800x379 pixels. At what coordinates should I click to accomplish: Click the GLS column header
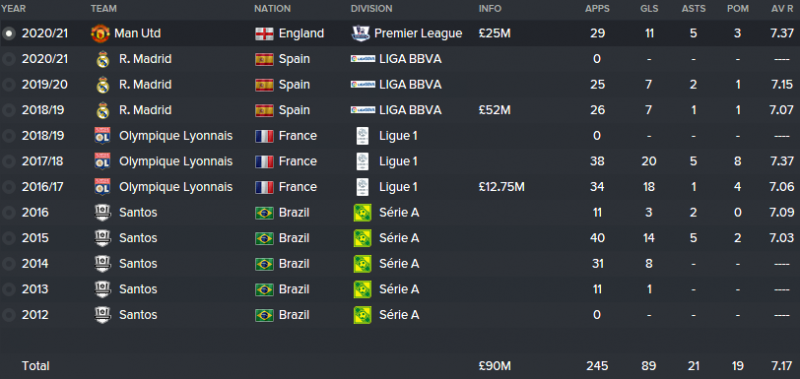coord(649,9)
